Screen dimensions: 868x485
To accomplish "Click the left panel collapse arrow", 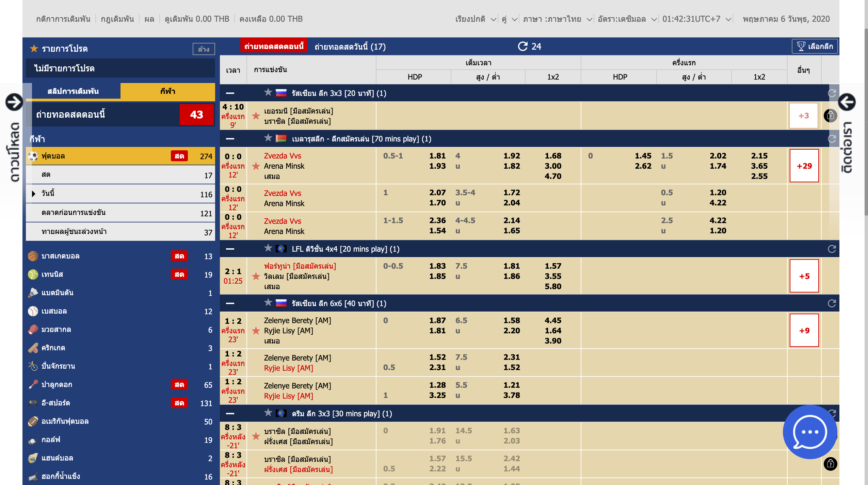I will 14,102.
